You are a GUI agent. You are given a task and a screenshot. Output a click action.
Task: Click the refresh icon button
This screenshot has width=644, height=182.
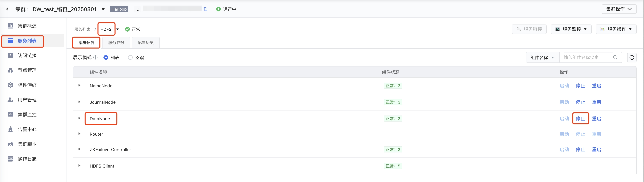pos(632,57)
